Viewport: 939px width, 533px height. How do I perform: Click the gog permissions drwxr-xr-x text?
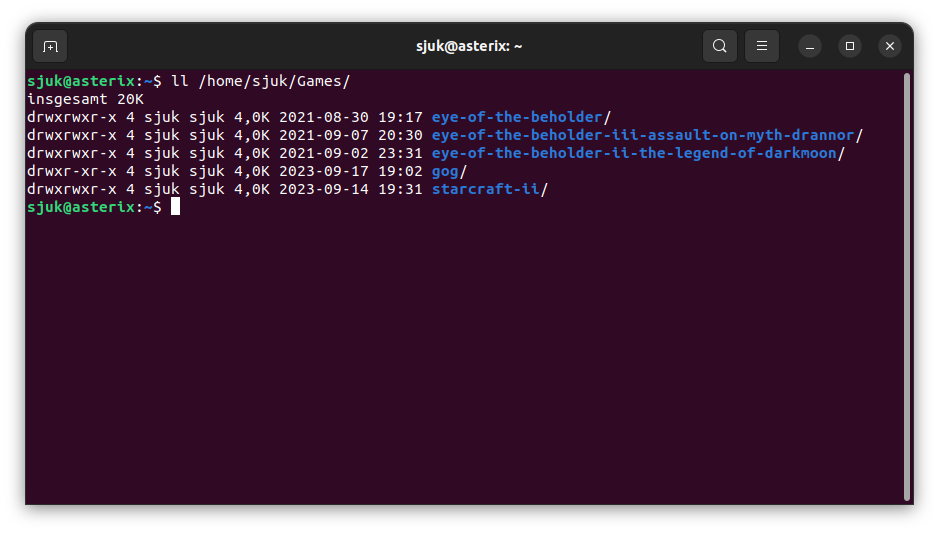click(x=72, y=171)
